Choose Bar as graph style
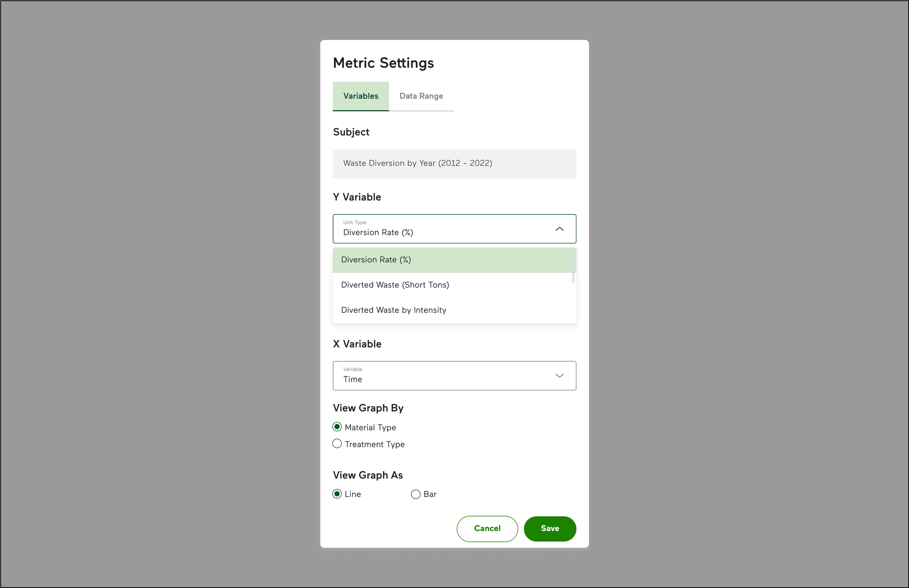Screen dimensions: 909x588 [x=416, y=495]
